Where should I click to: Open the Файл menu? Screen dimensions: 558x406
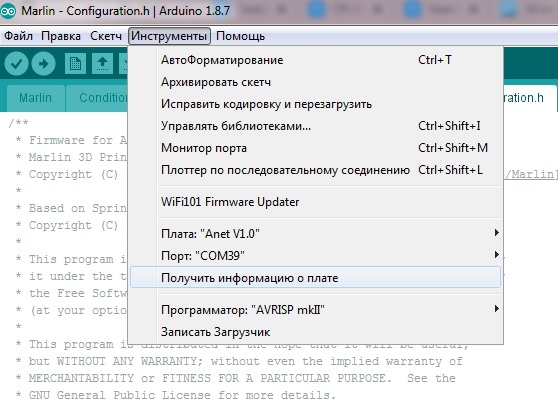[19, 36]
